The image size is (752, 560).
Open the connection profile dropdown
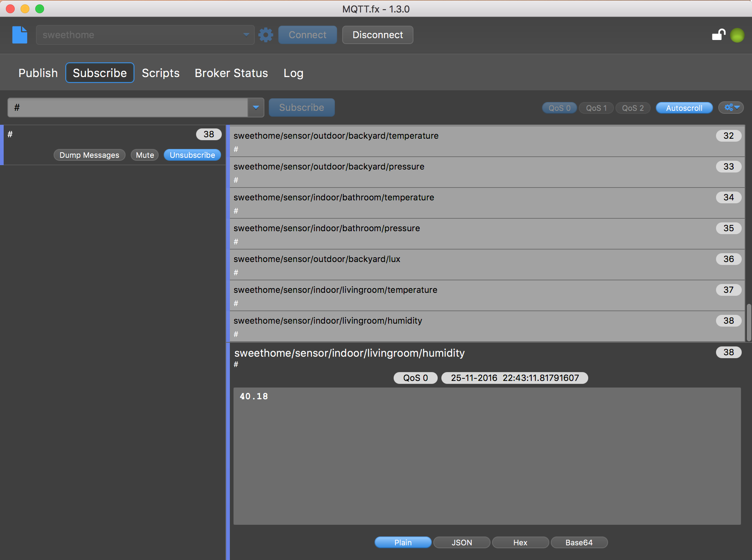(x=246, y=35)
